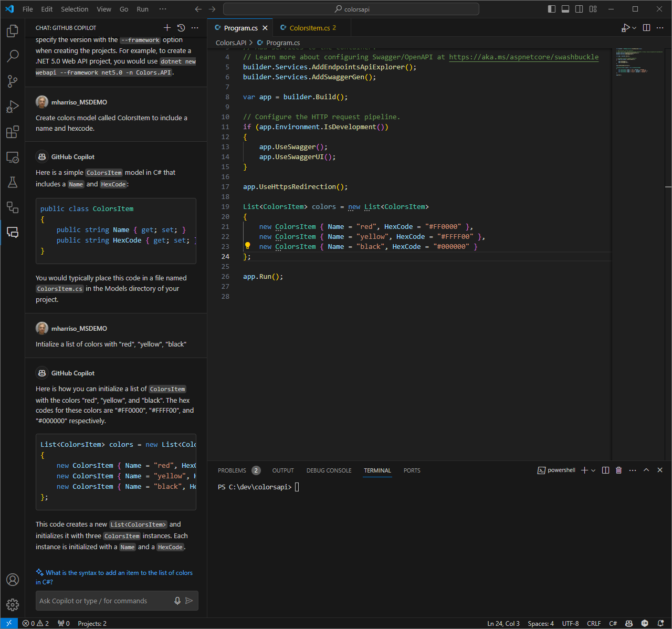Open the Manage gear menu

(13, 605)
